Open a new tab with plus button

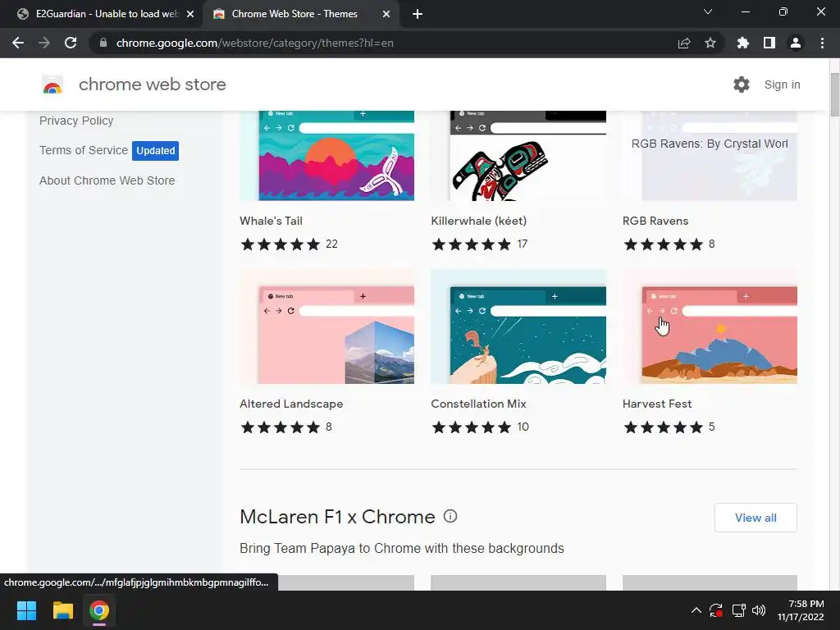(418, 14)
